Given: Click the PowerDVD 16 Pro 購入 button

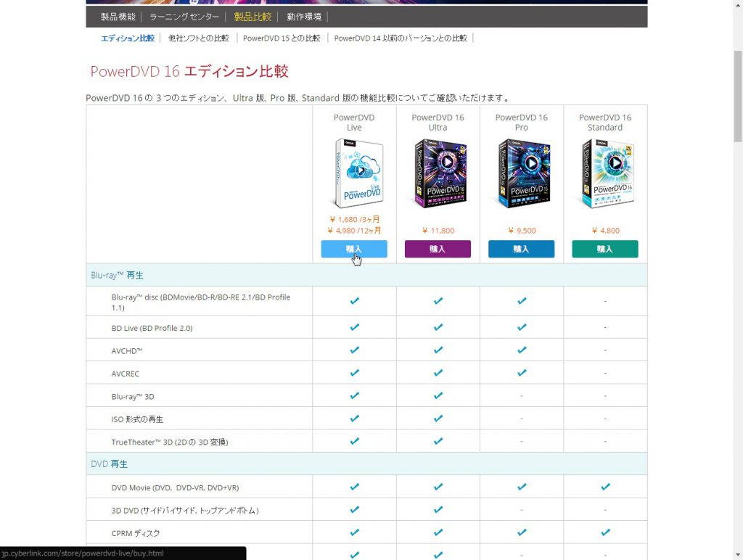Looking at the screenshot, I should click(x=521, y=249).
